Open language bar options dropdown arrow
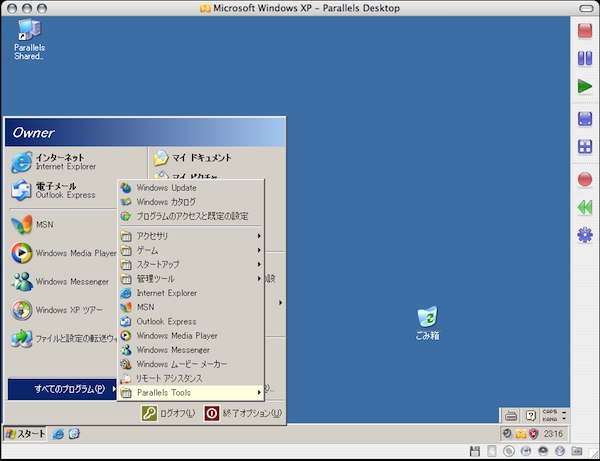This screenshot has height=461, width=600. [564, 419]
